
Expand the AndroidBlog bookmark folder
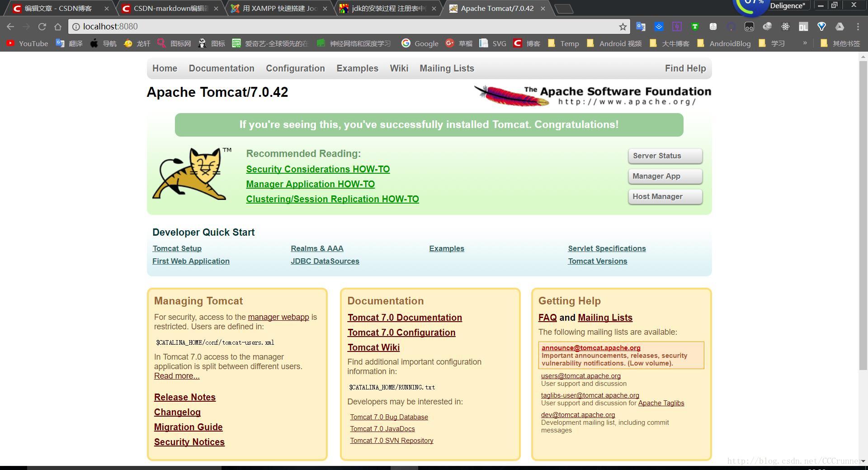tap(724, 43)
